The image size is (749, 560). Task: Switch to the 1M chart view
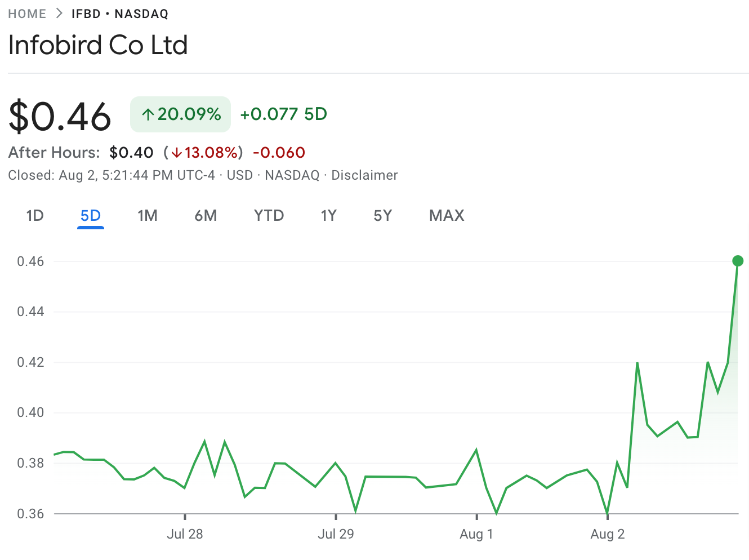[x=148, y=215]
